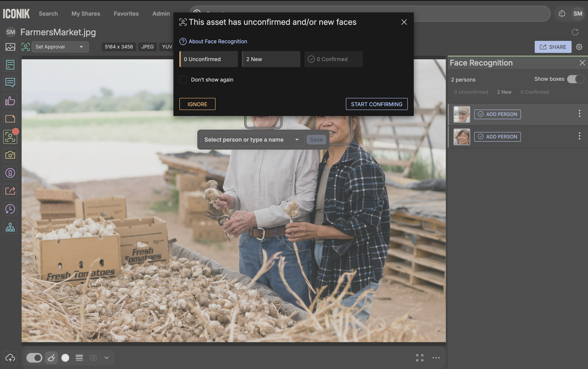Pick the white color swatch circle
Screen dimensions: 588x369
[65, 358]
